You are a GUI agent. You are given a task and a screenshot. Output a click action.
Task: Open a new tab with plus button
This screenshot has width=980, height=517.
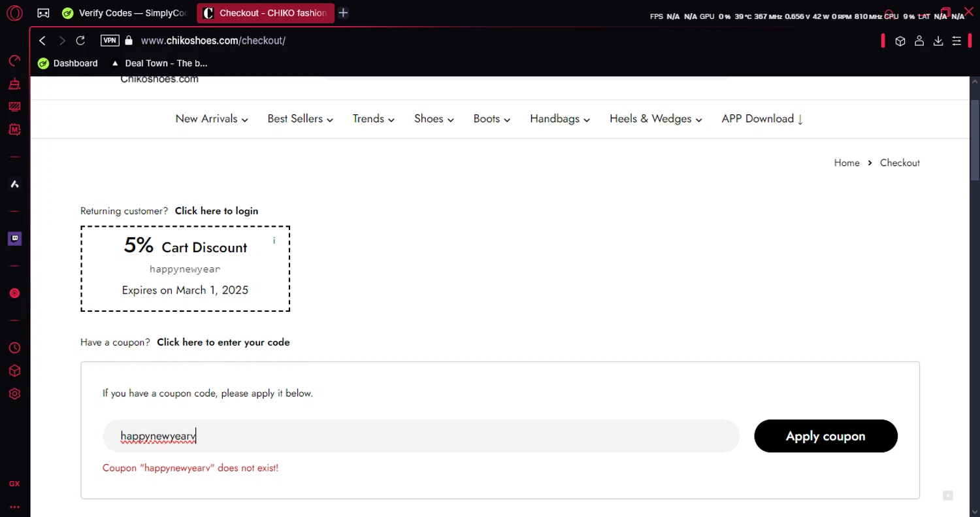[x=343, y=13]
